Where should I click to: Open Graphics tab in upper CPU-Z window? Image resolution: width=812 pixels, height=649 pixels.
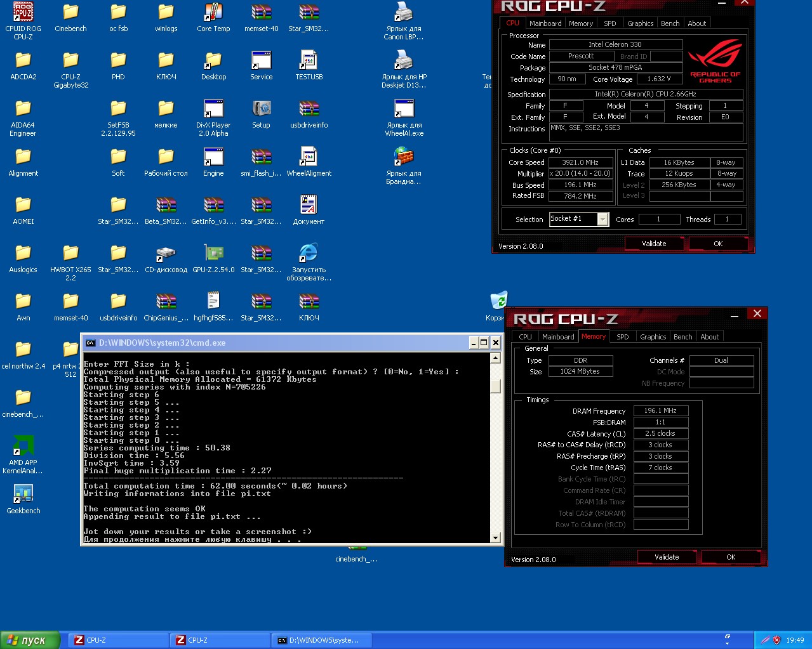coord(640,23)
